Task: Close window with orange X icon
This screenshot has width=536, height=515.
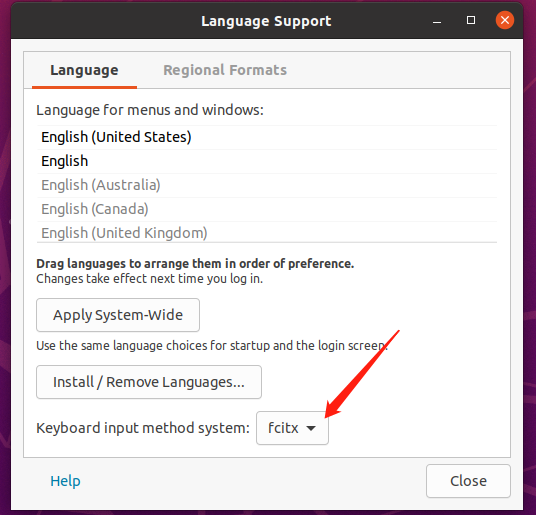Action: point(505,20)
